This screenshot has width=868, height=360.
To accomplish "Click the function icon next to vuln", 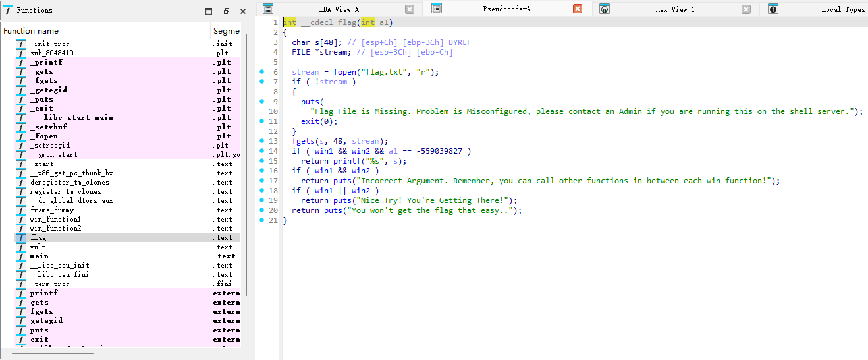I will coord(20,247).
